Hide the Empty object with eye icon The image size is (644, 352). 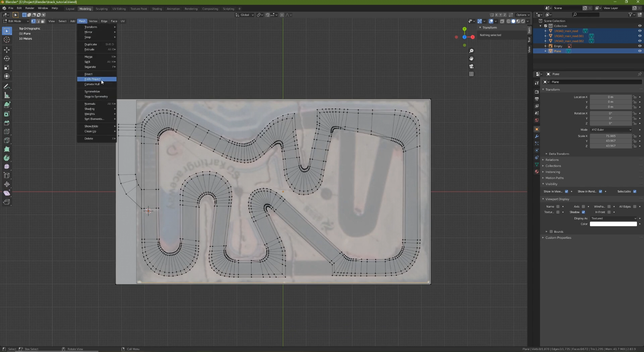tap(640, 46)
